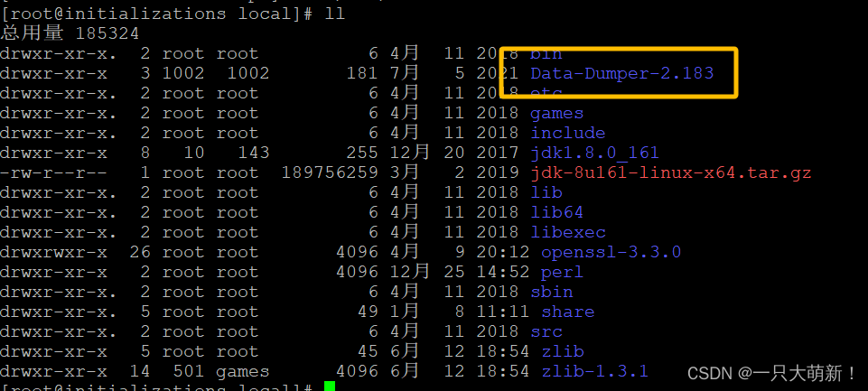The width and height of the screenshot is (868, 391).
Task: Select the include directory name
Action: click(568, 133)
